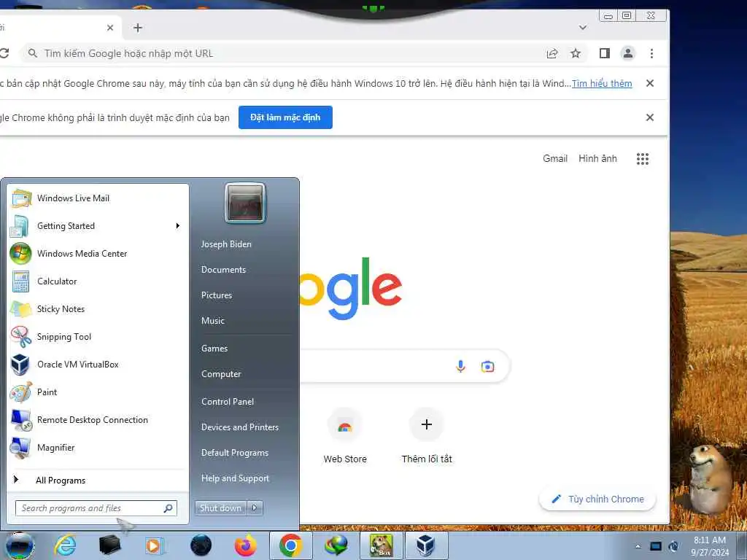This screenshot has width=747, height=560.
Task: Open the media player taskbar icon
Action: click(x=155, y=545)
